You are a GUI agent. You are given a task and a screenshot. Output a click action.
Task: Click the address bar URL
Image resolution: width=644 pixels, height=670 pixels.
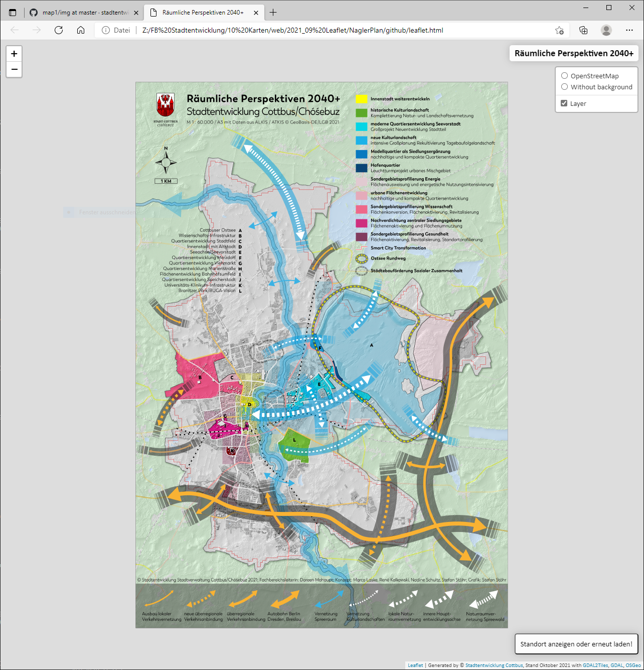click(293, 30)
